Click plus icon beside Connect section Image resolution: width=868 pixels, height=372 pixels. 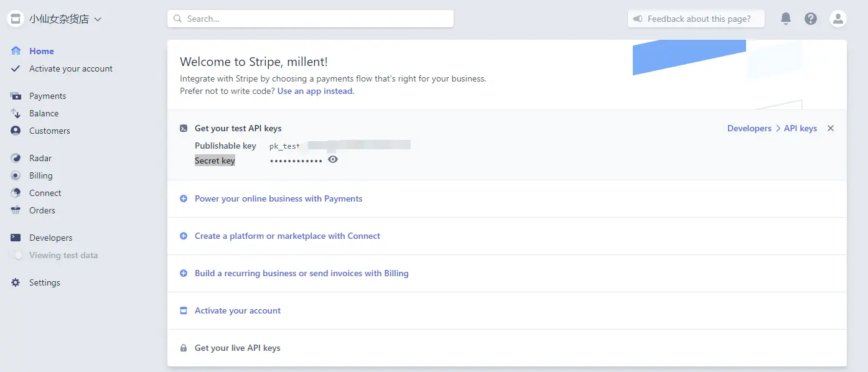coord(184,236)
